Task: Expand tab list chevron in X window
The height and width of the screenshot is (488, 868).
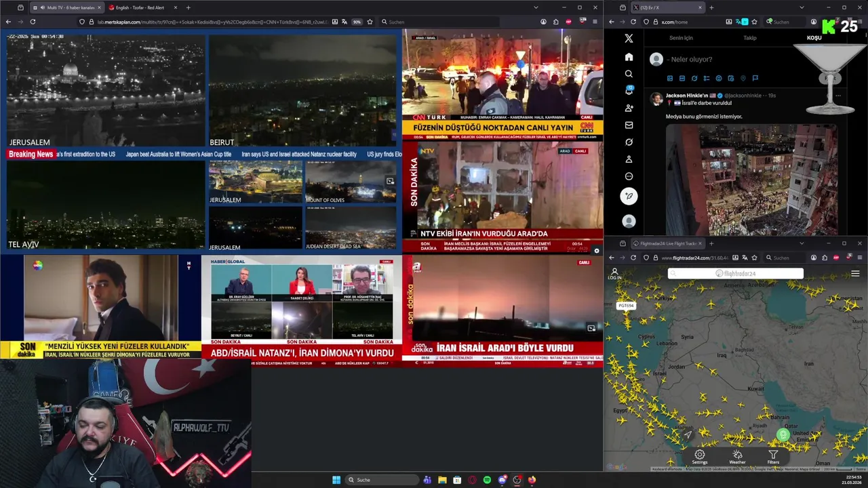Action: [x=802, y=7]
